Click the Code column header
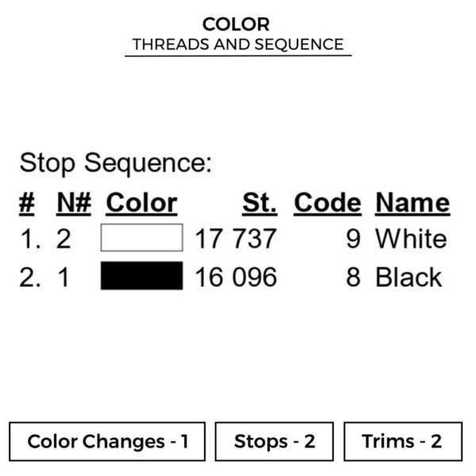The image size is (476, 476). coord(328,203)
